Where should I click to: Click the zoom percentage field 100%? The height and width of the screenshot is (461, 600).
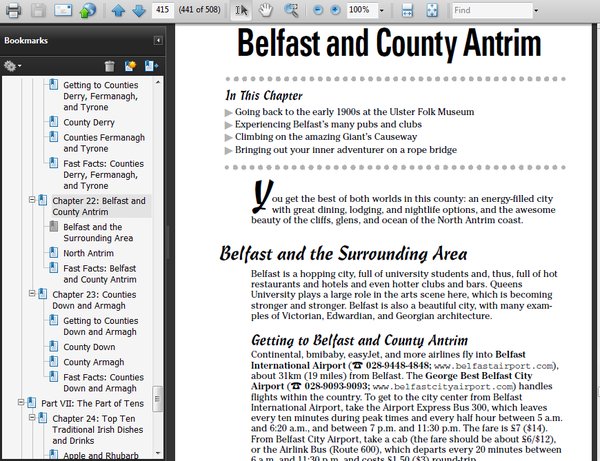coord(362,10)
